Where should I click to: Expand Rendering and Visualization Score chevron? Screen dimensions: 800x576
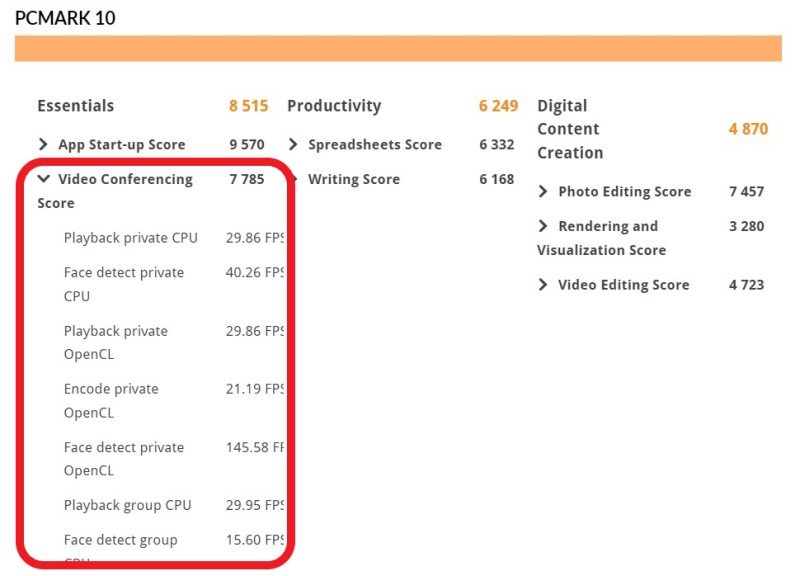tap(543, 226)
